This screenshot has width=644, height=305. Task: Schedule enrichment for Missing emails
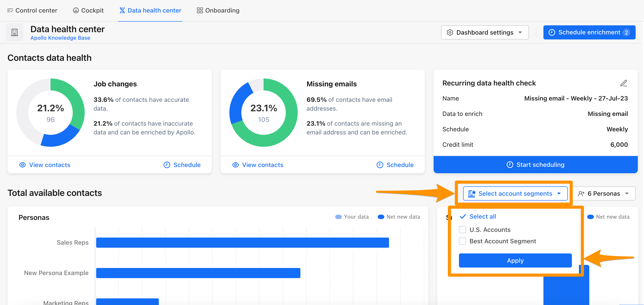[x=395, y=165]
